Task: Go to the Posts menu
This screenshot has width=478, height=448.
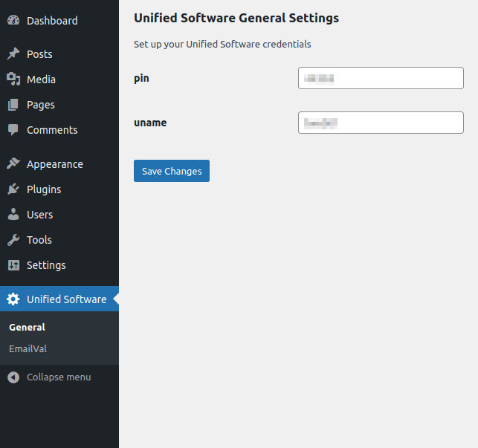Action: [x=59, y=54]
